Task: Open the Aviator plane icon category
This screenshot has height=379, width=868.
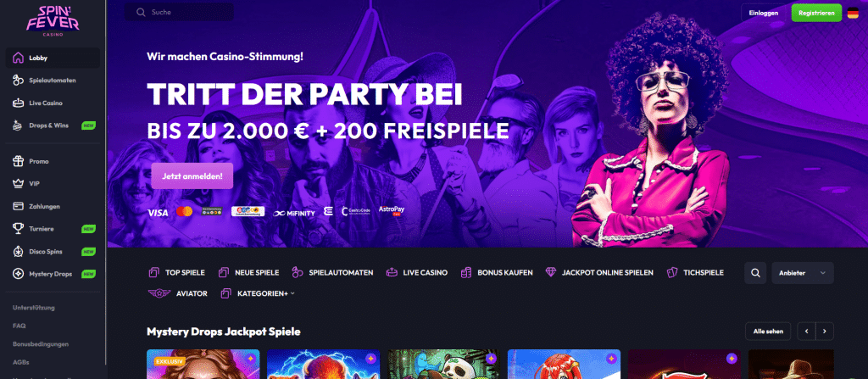Action: click(x=159, y=293)
